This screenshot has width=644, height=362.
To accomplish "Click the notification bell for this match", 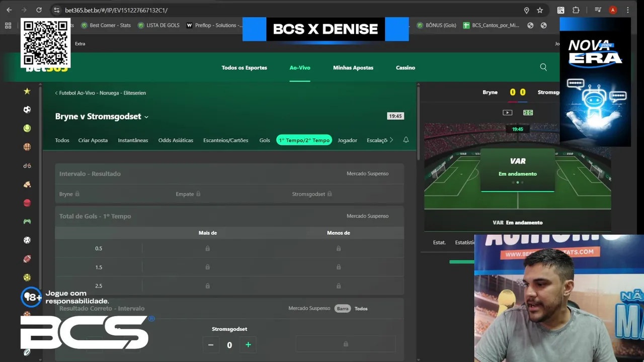I will point(406,140).
